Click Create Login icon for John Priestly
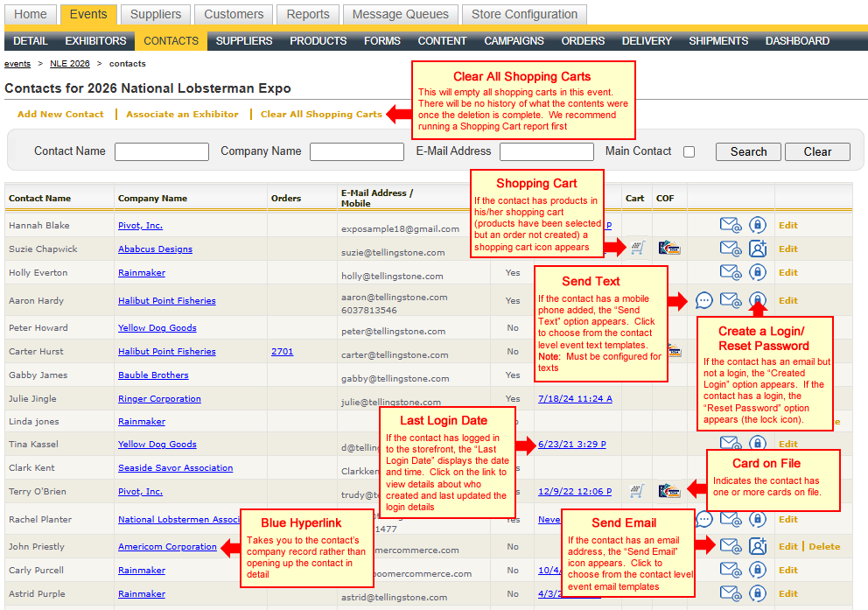The image size is (868, 610). click(758, 546)
